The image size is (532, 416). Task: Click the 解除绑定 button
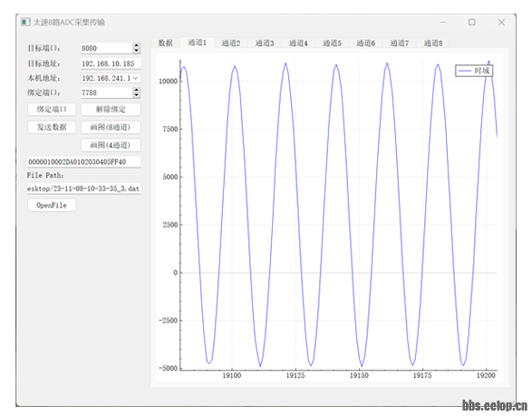click(111, 110)
